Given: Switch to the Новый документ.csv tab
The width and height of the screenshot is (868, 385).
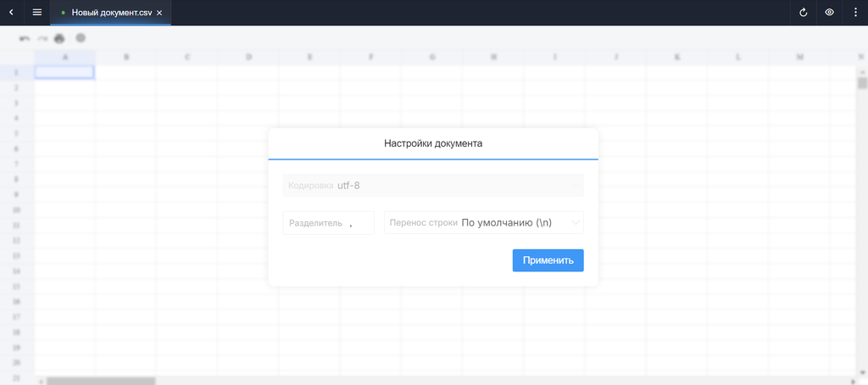Looking at the screenshot, I should [x=111, y=13].
